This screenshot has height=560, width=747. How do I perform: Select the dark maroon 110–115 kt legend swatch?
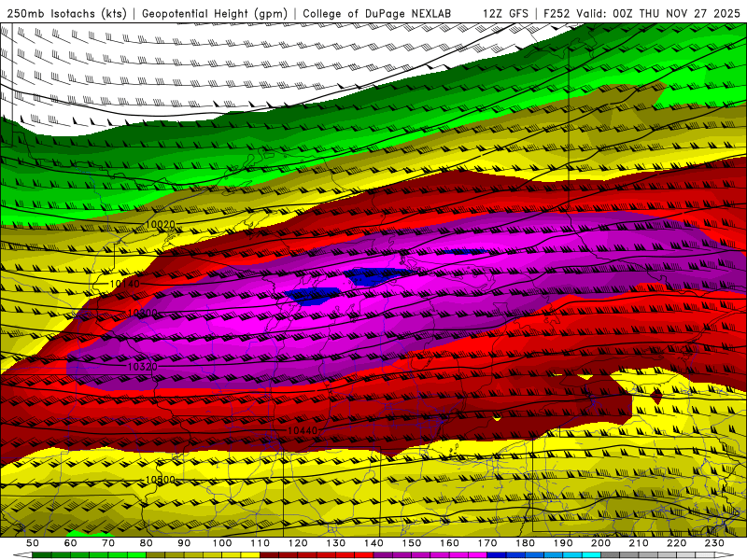tap(269, 555)
